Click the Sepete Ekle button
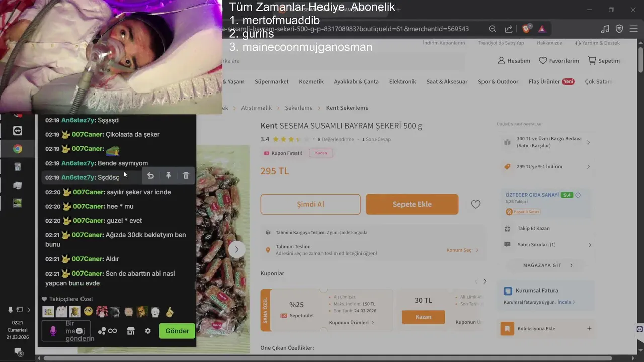The image size is (644, 362). (x=412, y=204)
